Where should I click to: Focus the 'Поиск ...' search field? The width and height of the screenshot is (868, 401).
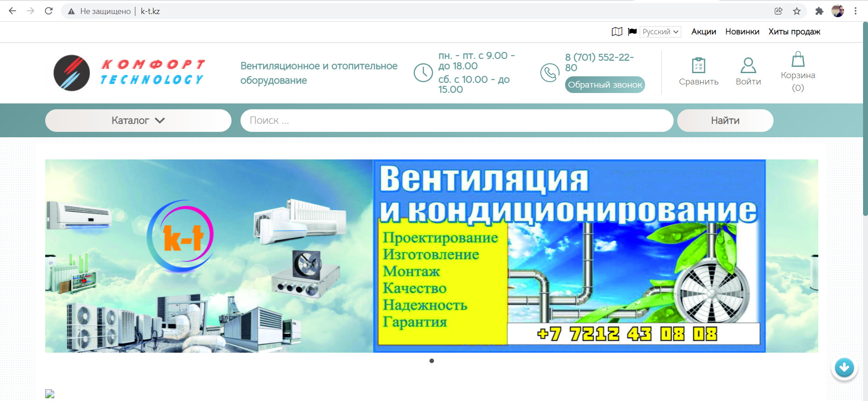[457, 121]
